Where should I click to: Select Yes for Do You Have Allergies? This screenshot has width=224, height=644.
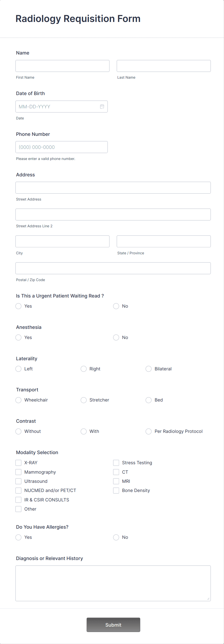[18, 537]
